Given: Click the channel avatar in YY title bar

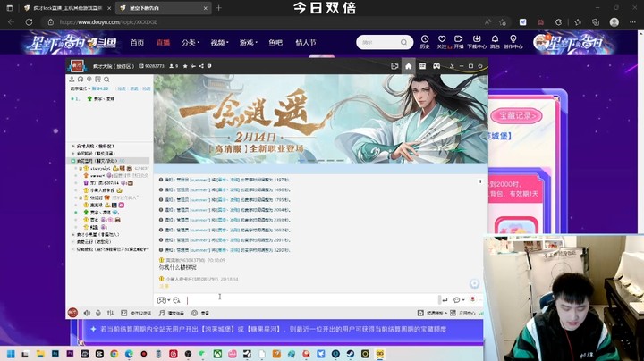Looking at the screenshot, I should point(77,65).
